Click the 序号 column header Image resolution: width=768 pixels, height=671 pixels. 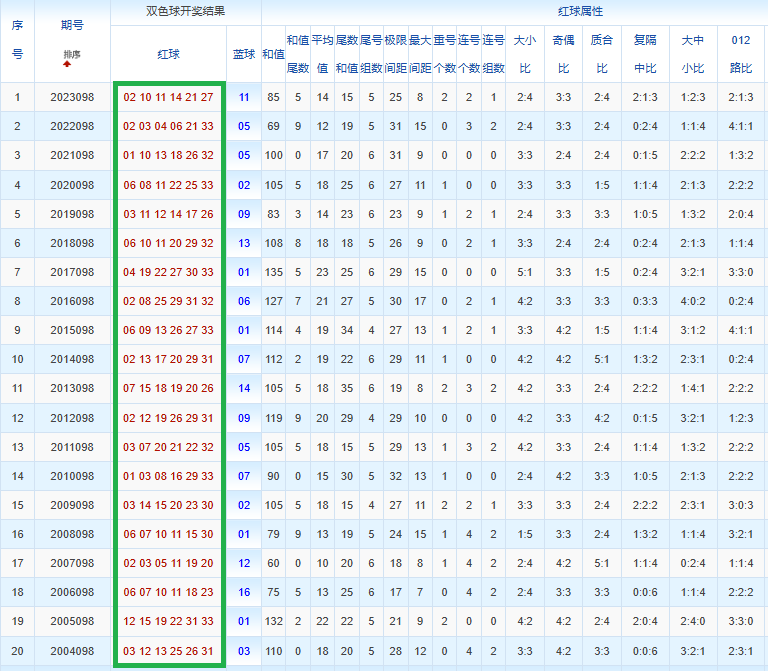tap(17, 40)
